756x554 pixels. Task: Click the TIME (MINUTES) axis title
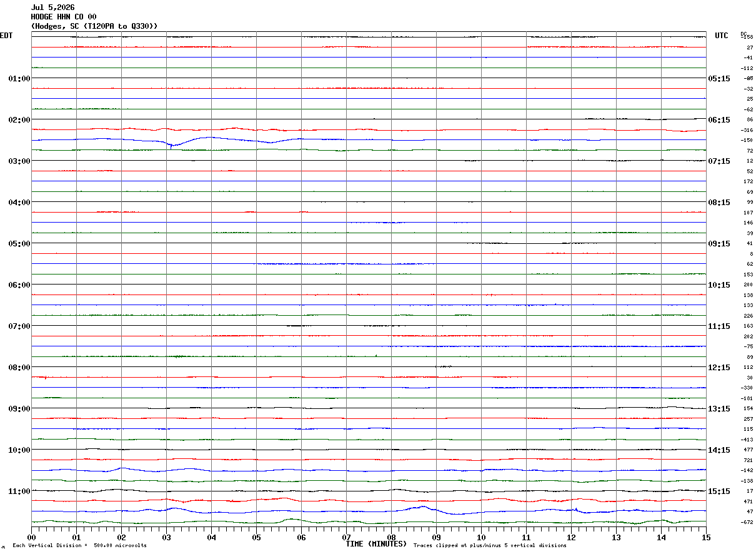[376, 544]
